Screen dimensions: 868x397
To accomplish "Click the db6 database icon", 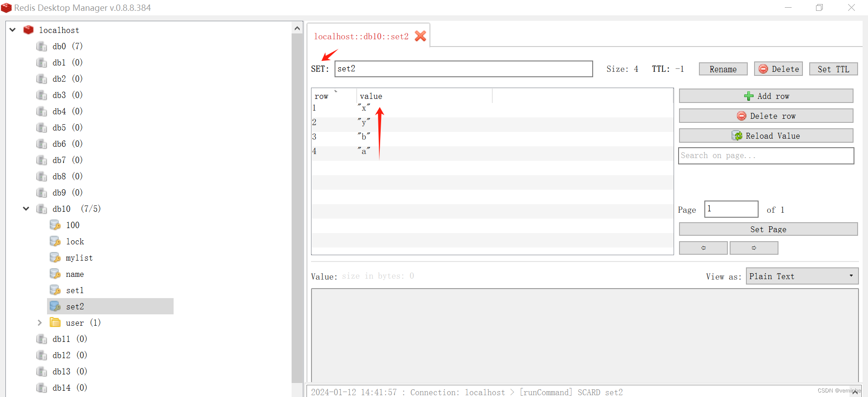I will point(42,144).
